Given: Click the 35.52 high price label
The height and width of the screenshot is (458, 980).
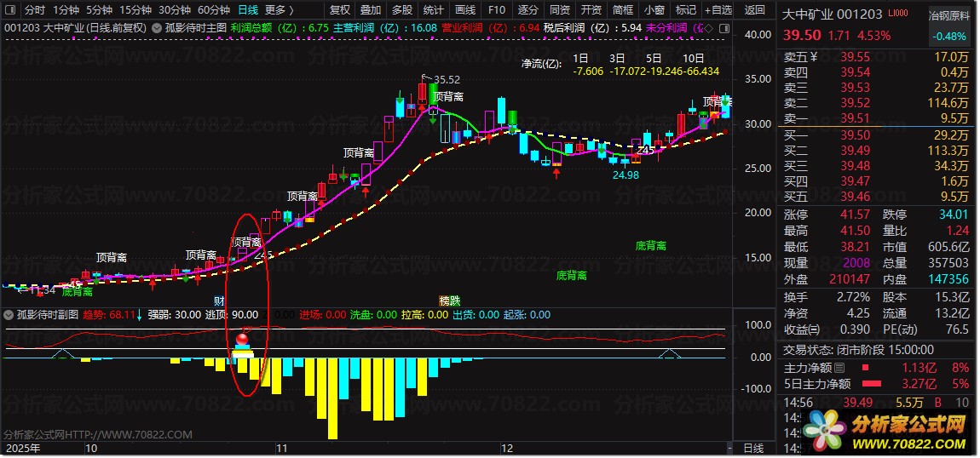Looking at the screenshot, I should pyautogui.click(x=447, y=80).
